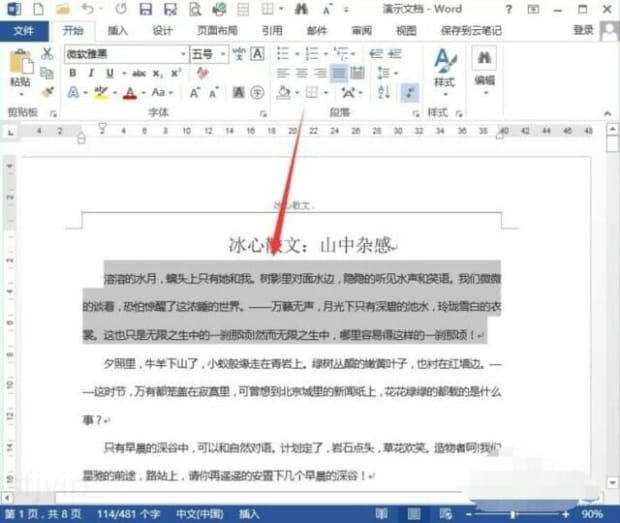Viewport: 620px width, 523px height.
Task: Click the Sort (A-Z) icon
Action: click(x=384, y=93)
